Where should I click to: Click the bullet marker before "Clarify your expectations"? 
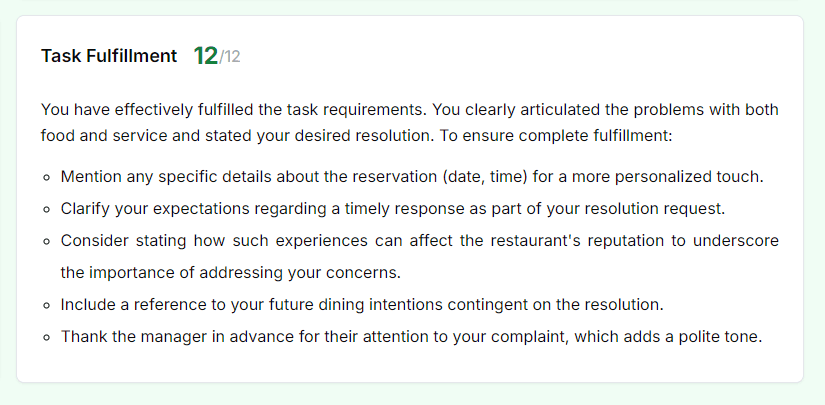pyautogui.click(x=47, y=210)
